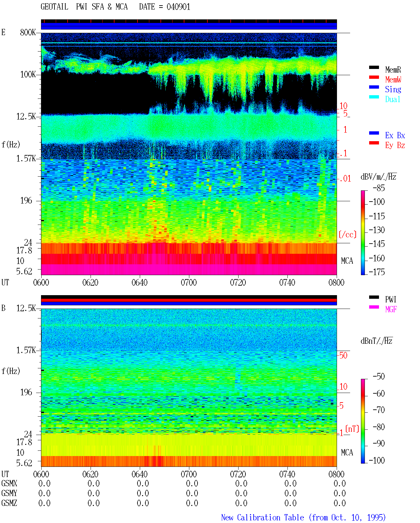Click the "dBV/m/√Hz" unit label
This screenshot has width=420, height=523.
(379, 177)
